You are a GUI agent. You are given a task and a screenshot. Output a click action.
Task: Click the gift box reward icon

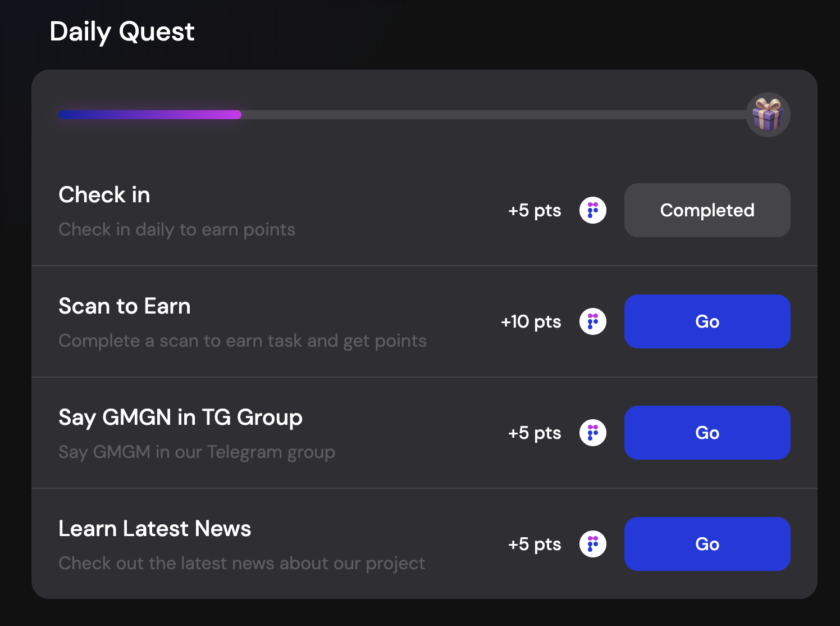(x=768, y=115)
